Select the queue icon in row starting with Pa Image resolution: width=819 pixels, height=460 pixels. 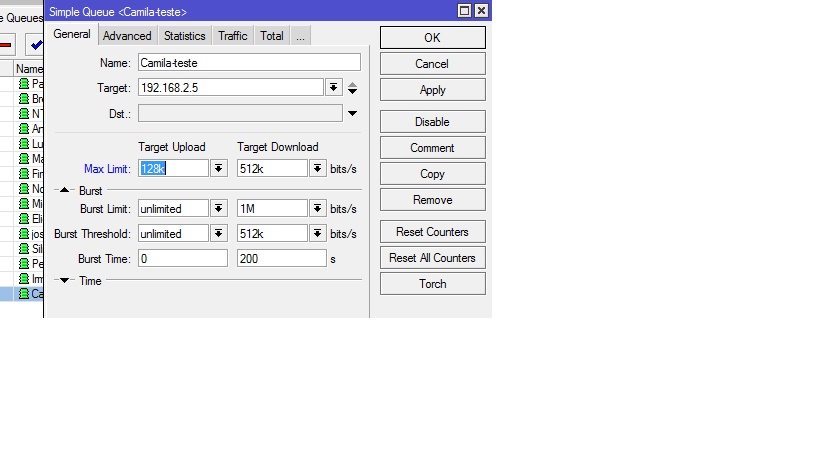pyautogui.click(x=24, y=84)
